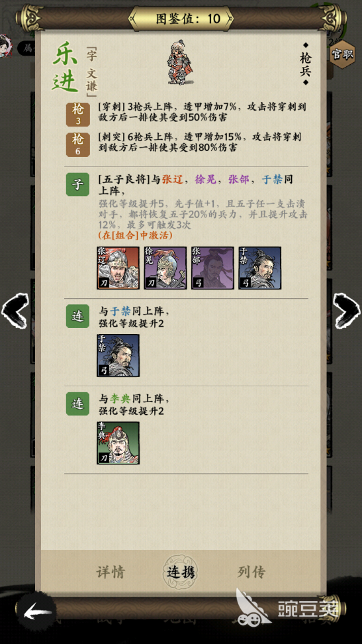Select the 连携 tab
The image size is (362, 644).
(181, 572)
